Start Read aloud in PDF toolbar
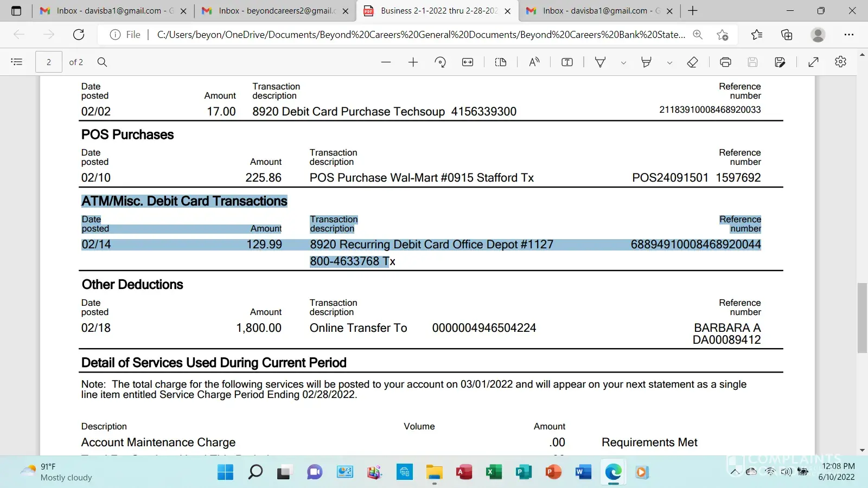This screenshot has height=488, width=868. pyautogui.click(x=534, y=62)
